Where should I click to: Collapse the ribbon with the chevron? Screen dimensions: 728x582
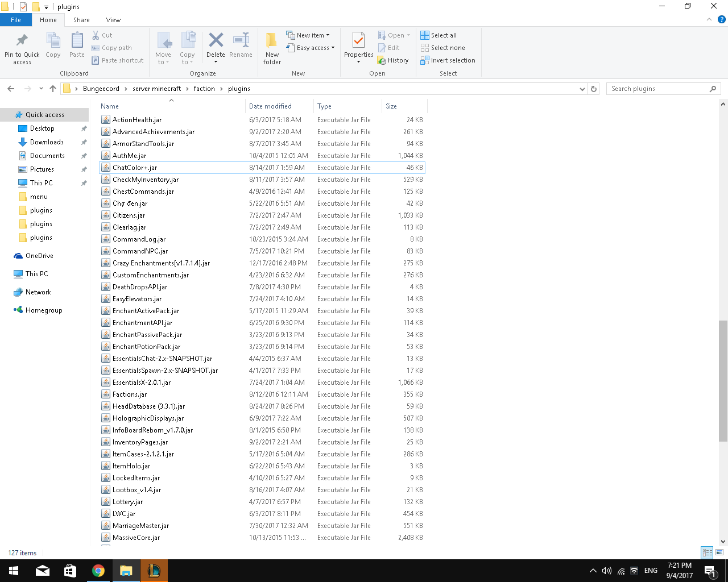(x=709, y=19)
